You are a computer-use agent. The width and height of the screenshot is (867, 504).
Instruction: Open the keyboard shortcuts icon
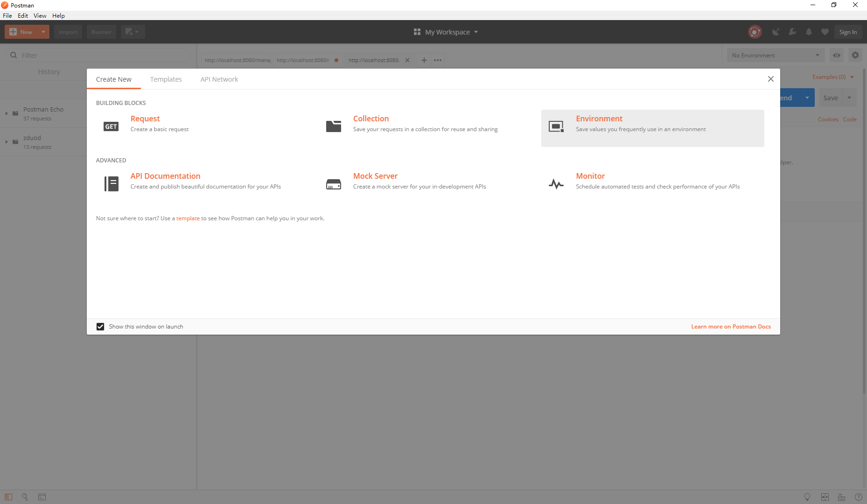tap(842, 497)
